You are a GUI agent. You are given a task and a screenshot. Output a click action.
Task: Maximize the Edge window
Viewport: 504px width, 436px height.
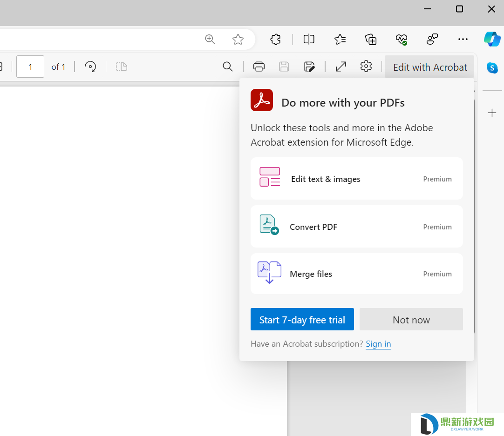(x=459, y=9)
